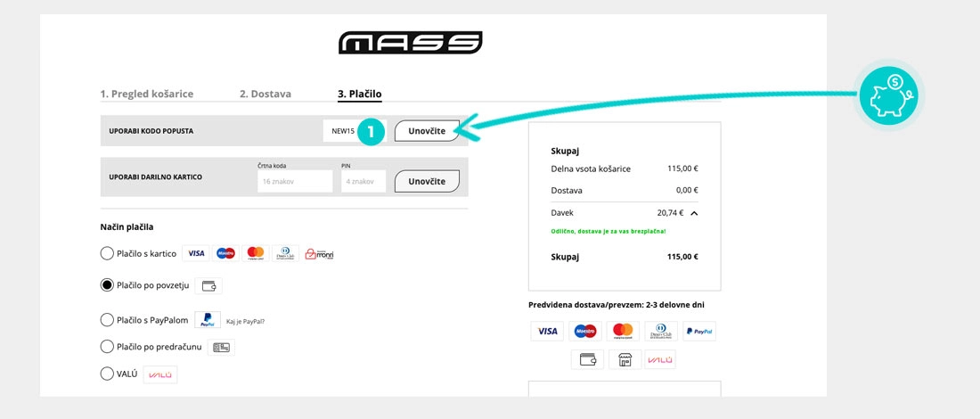Click the PayPal icon beside Plačilo s PayPalom

pyautogui.click(x=208, y=319)
